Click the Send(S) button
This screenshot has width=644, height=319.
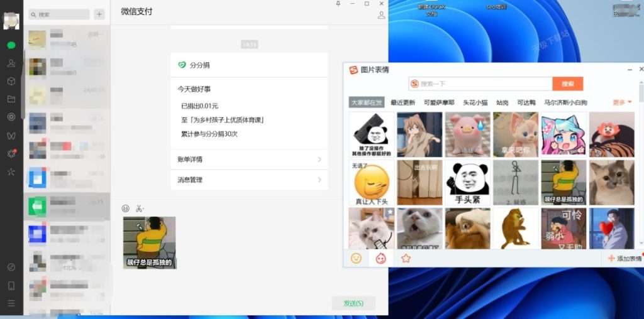coord(353,303)
